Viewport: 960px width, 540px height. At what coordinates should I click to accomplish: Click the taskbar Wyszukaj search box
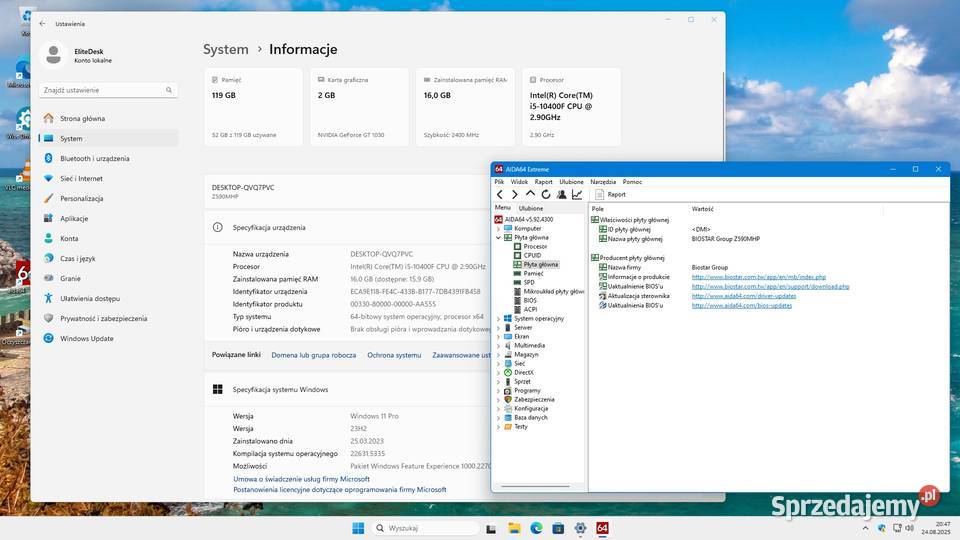426,528
